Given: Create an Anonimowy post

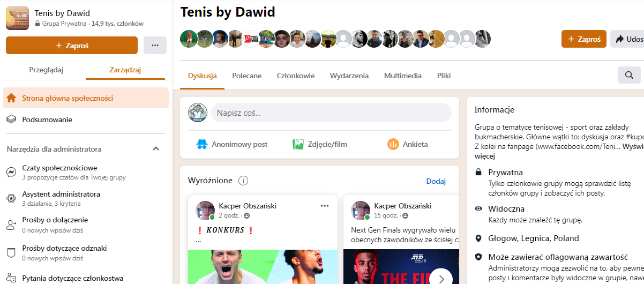Looking at the screenshot, I should click(231, 144).
